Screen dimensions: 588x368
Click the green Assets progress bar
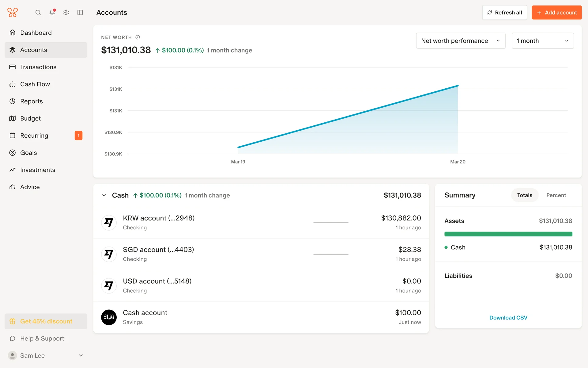(x=508, y=234)
